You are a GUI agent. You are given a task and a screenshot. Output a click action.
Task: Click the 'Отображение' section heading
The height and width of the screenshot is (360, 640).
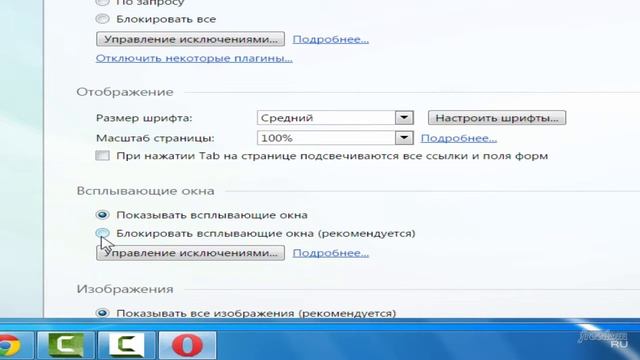tap(125, 92)
